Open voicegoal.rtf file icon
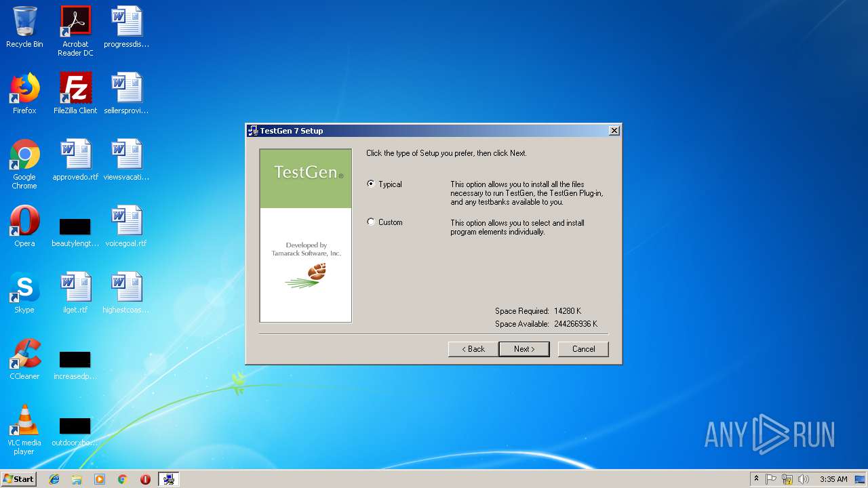 click(x=126, y=226)
